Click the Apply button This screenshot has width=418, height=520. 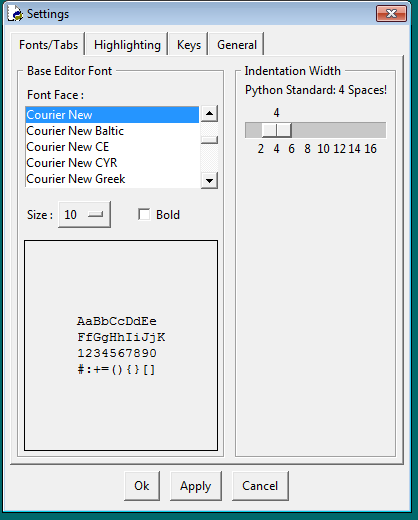[x=196, y=486]
